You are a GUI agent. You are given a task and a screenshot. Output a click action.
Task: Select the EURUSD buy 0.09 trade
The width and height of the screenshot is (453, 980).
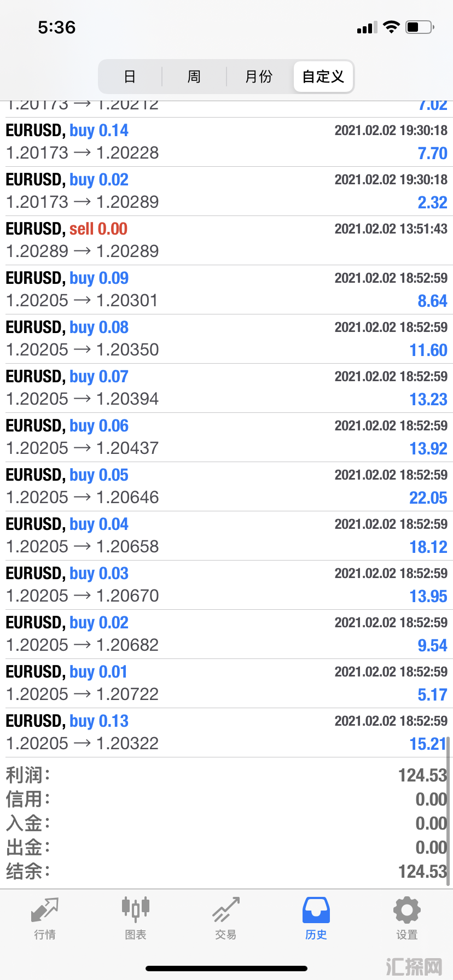click(226, 290)
